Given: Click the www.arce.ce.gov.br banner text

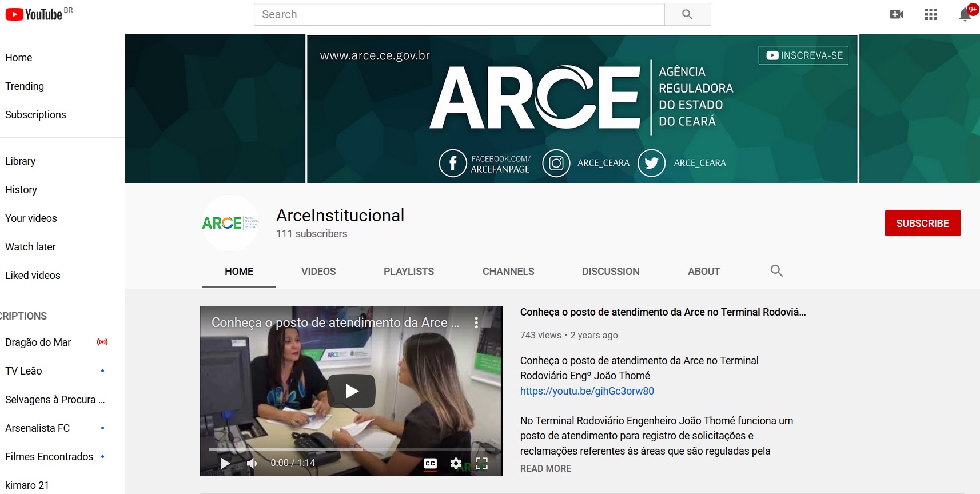Looking at the screenshot, I should [375, 55].
